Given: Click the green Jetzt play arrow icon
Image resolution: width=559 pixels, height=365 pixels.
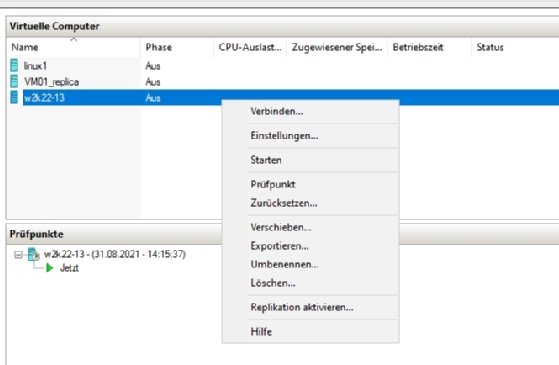Looking at the screenshot, I should click(50, 268).
